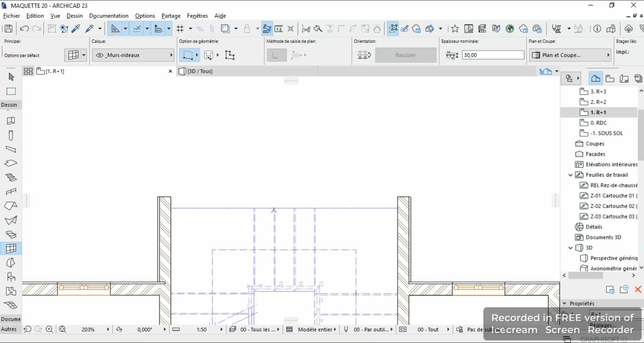Click the navigator horizontal scrollbar
Screen dimensions: 644x343
coord(586,276)
